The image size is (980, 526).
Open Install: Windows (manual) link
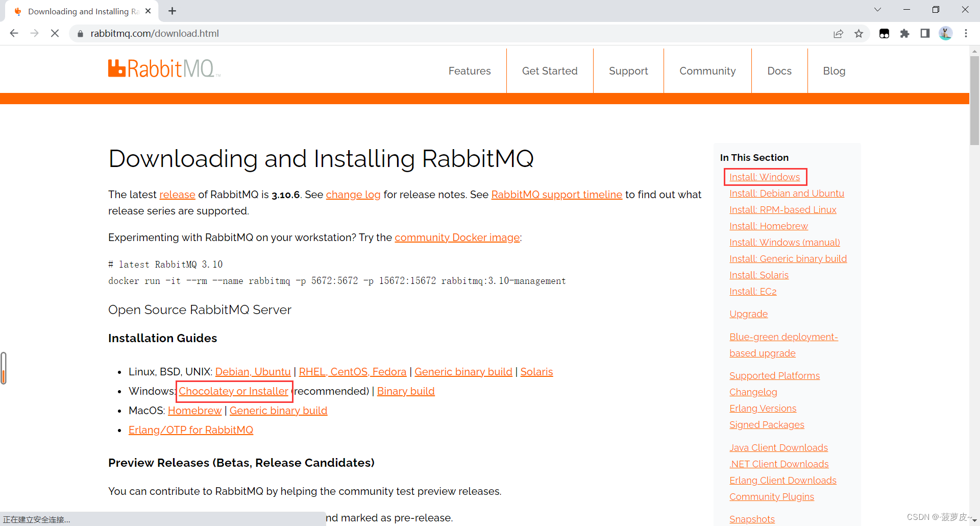[785, 243]
